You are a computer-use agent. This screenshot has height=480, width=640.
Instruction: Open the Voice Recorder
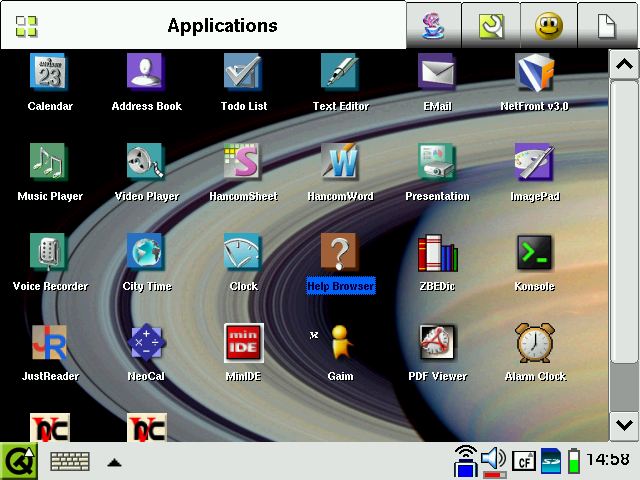click(x=49, y=252)
